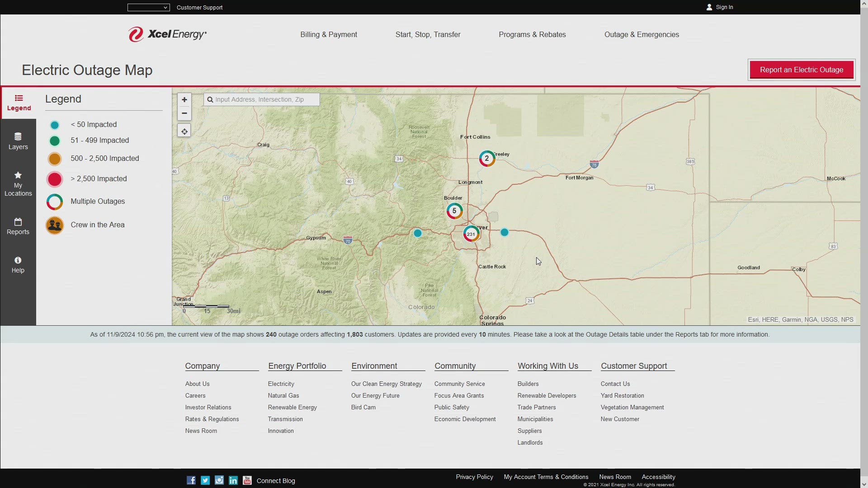This screenshot has width=868, height=488.
Task: Open Billing & Payment menu
Action: click(329, 35)
